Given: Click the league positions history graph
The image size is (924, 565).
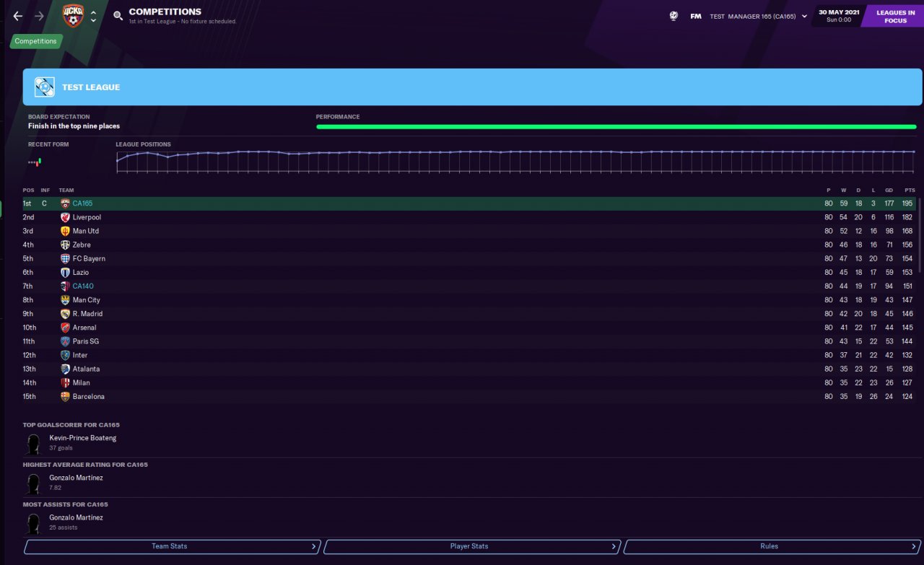Looking at the screenshot, I should coord(515,160).
